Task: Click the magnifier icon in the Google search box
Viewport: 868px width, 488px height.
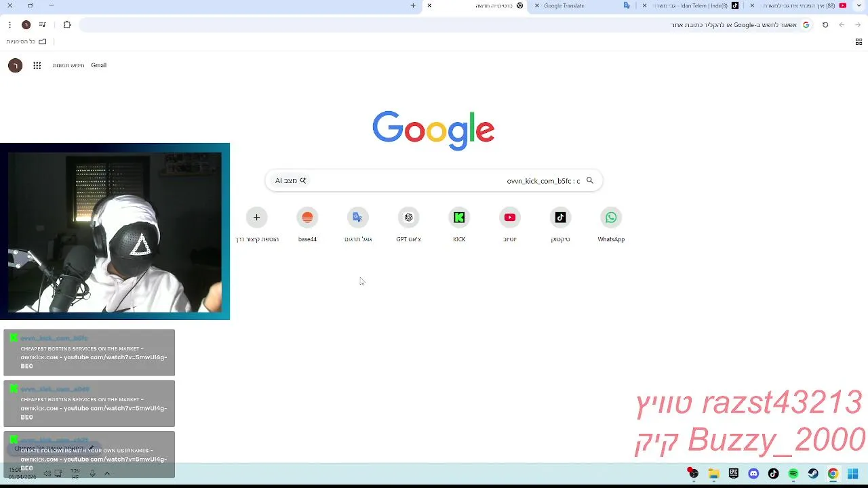Action: tap(590, 180)
